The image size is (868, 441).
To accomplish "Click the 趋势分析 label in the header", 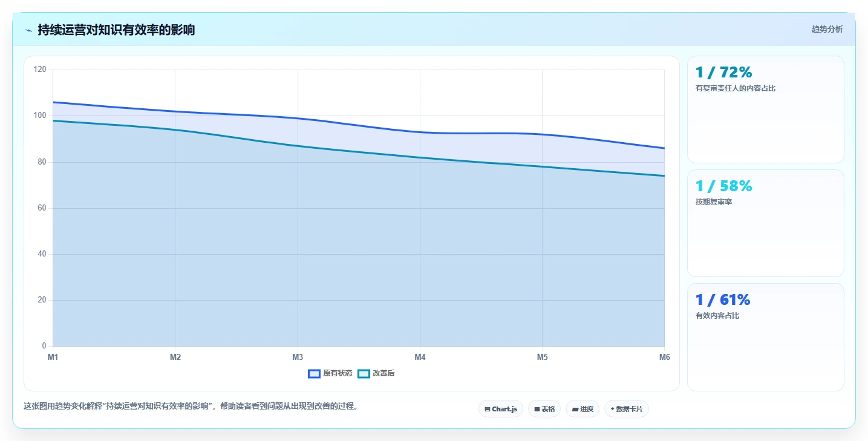I will click(827, 30).
